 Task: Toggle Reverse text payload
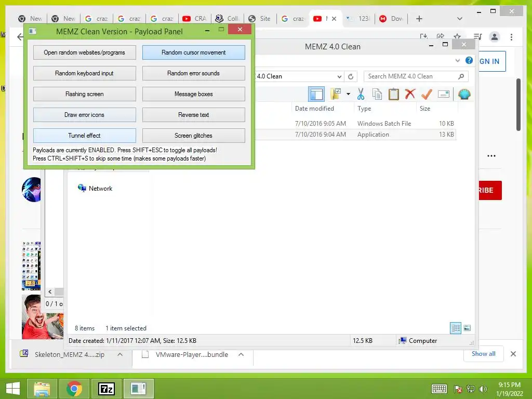(x=193, y=115)
